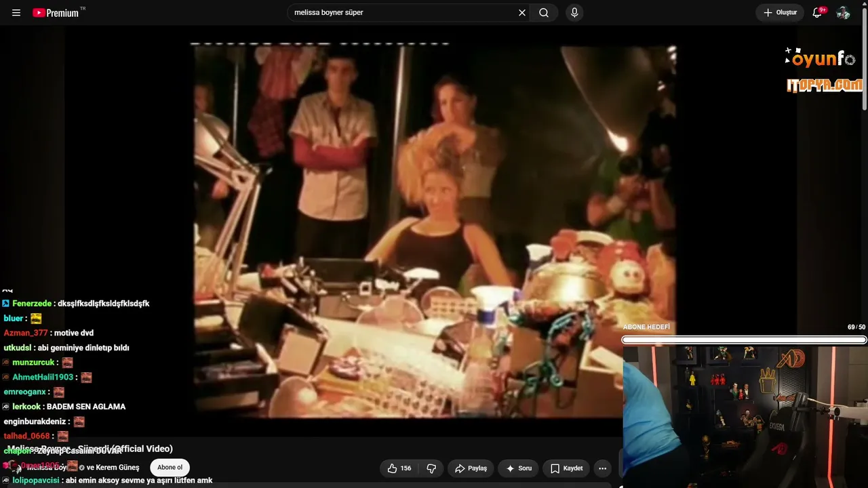Click the emote in emreoganx's message

pos(59,392)
